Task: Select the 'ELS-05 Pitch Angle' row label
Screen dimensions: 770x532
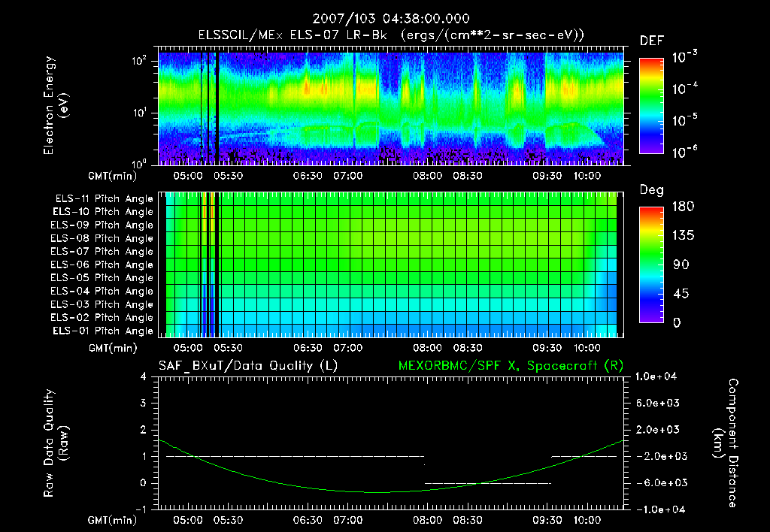Action: 102,278
